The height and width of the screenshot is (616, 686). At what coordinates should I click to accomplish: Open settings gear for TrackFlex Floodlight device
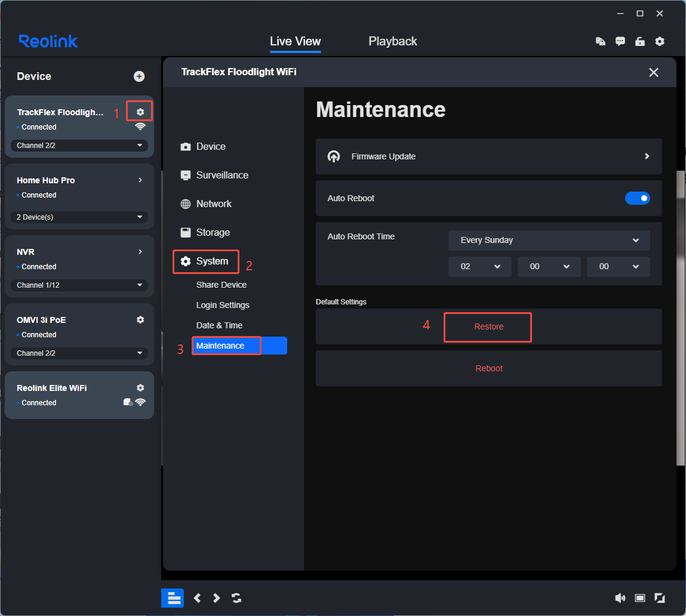point(140,112)
